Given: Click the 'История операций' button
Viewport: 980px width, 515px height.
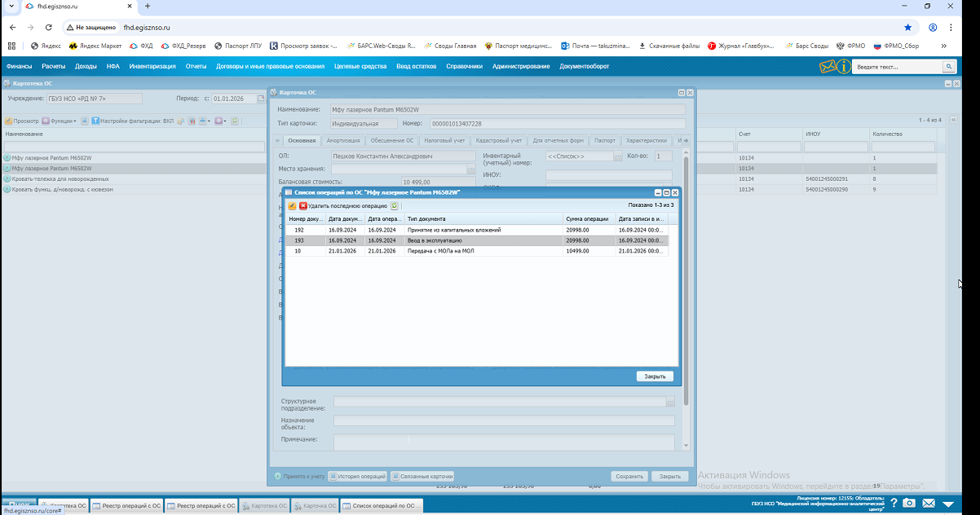Looking at the screenshot, I should [357, 476].
